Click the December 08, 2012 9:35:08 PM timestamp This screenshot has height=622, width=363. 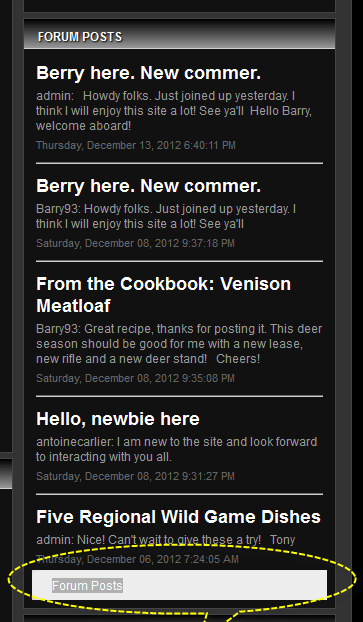pyautogui.click(x=135, y=378)
